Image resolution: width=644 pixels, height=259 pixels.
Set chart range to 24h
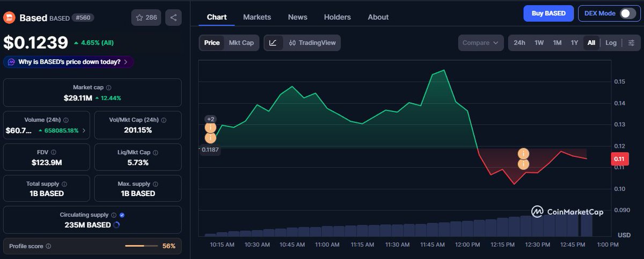click(519, 42)
